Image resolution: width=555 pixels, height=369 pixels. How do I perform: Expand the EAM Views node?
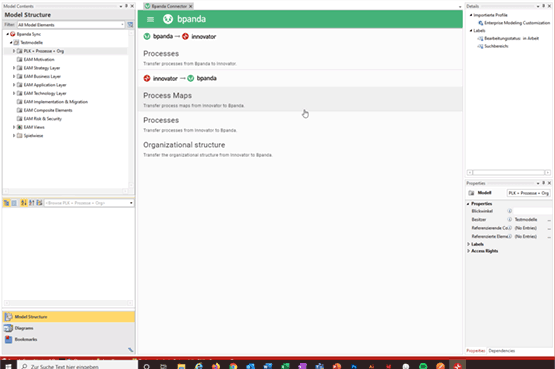click(x=14, y=127)
